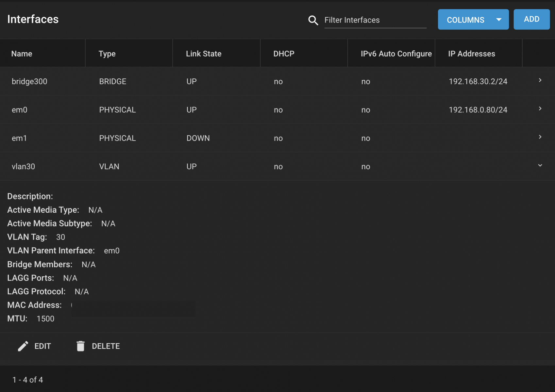
Task: Open the COLUMNS dropdown
Action: click(473, 20)
